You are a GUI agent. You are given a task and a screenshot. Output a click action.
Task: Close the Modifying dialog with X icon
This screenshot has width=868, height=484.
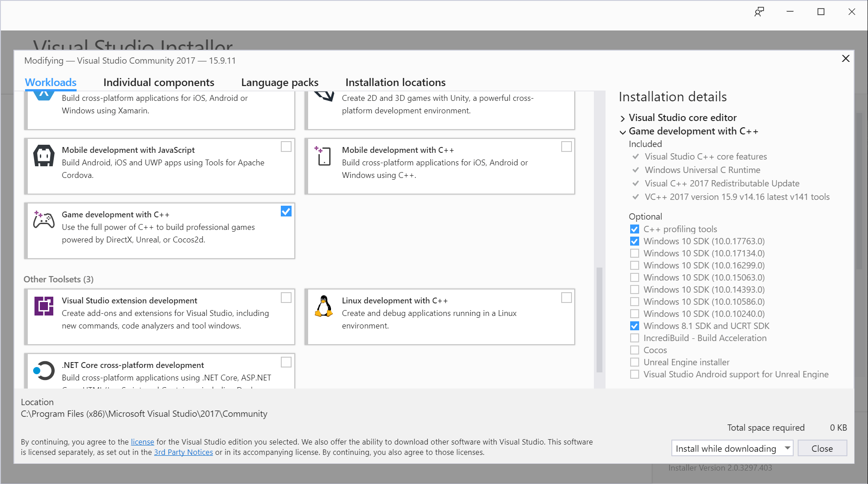[x=845, y=59]
